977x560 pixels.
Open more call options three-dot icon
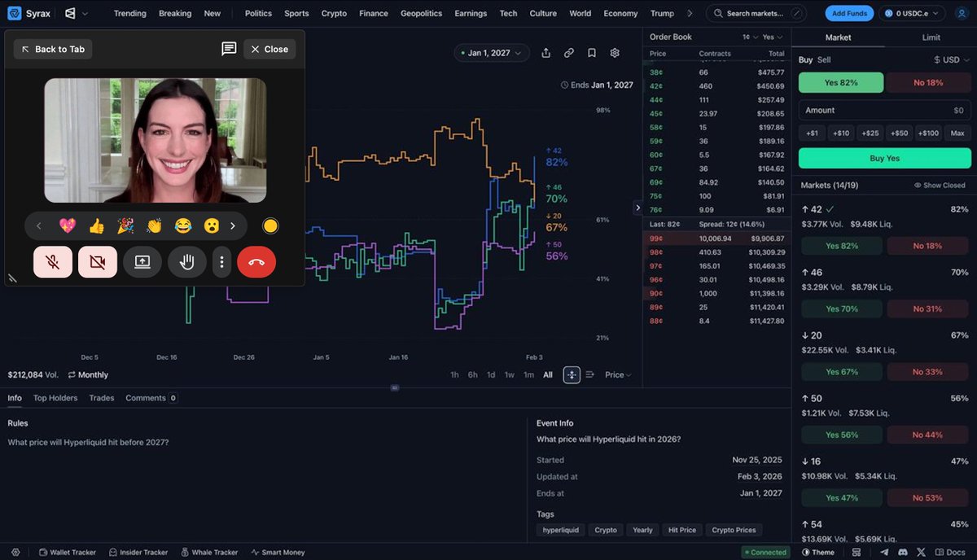(x=221, y=262)
